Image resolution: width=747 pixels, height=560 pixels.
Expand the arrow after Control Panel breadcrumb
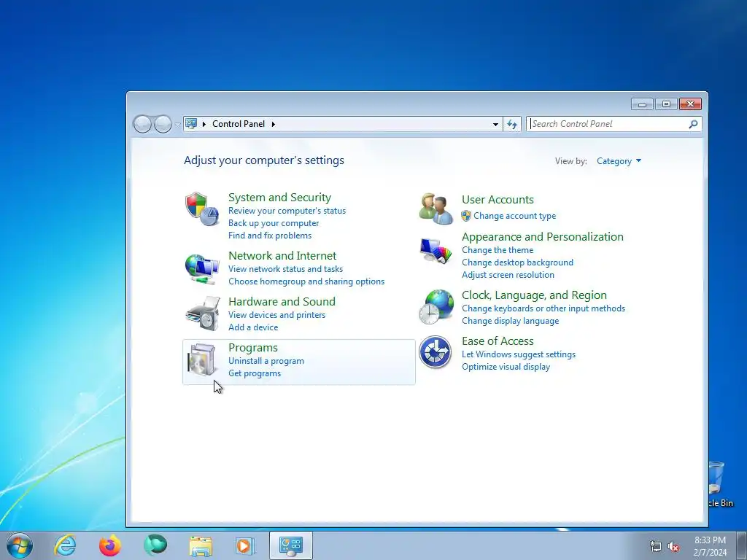274,124
